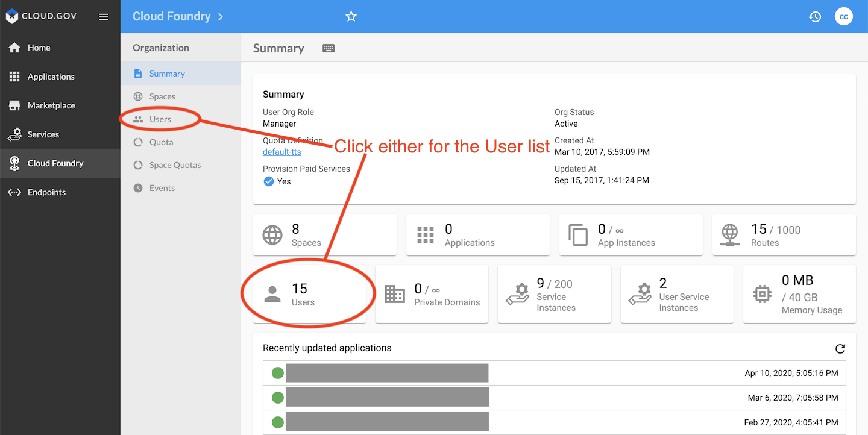Go to Marketplace
This screenshot has height=435, width=868.
pyautogui.click(x=60, y=105)
